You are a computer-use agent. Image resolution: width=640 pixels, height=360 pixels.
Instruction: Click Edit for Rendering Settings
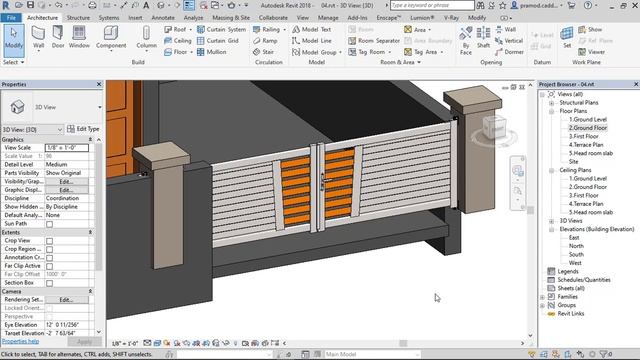[x=67, y=300]
